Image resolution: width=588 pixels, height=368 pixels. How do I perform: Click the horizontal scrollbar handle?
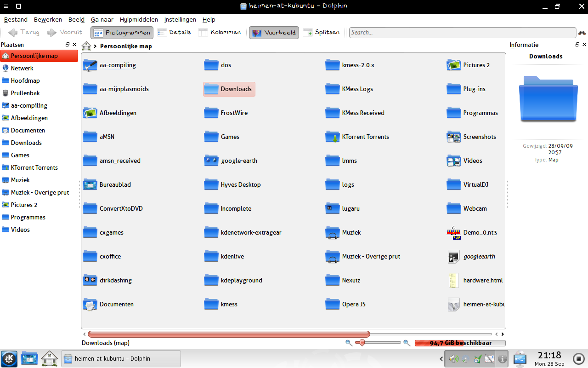228,334
